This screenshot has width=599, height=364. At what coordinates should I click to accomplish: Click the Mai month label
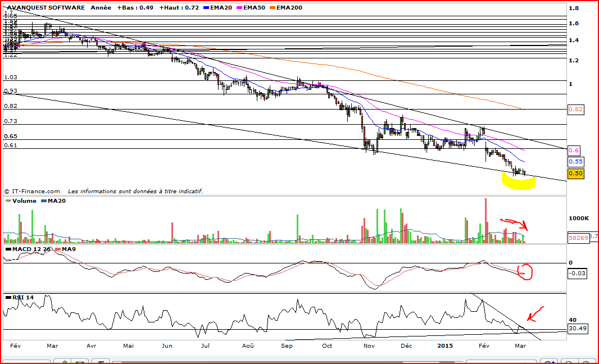point(128,345)
